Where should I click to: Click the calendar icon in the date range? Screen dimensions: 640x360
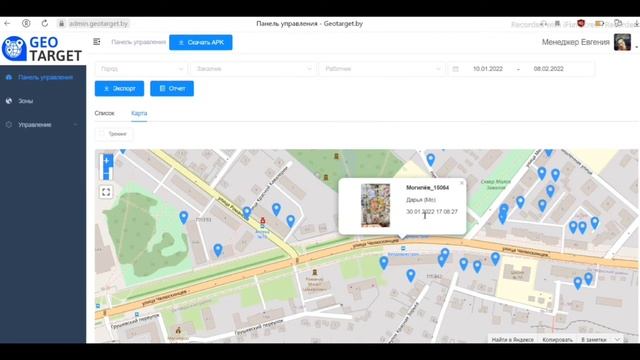(x=456, y=69)
